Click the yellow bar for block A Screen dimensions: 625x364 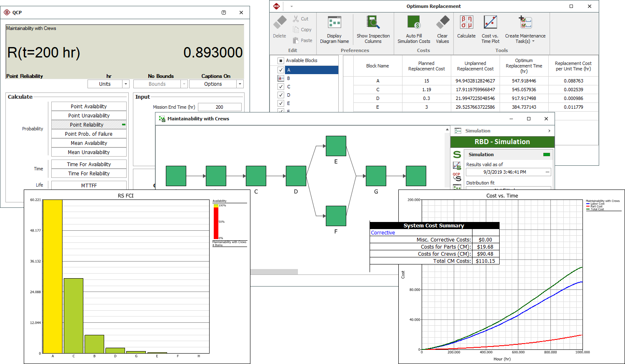point(52,276)
